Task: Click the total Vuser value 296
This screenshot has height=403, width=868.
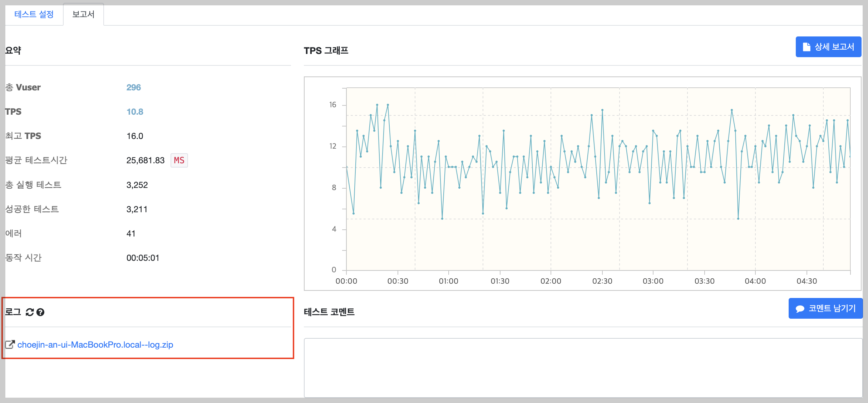Action: tap(133, 88)
